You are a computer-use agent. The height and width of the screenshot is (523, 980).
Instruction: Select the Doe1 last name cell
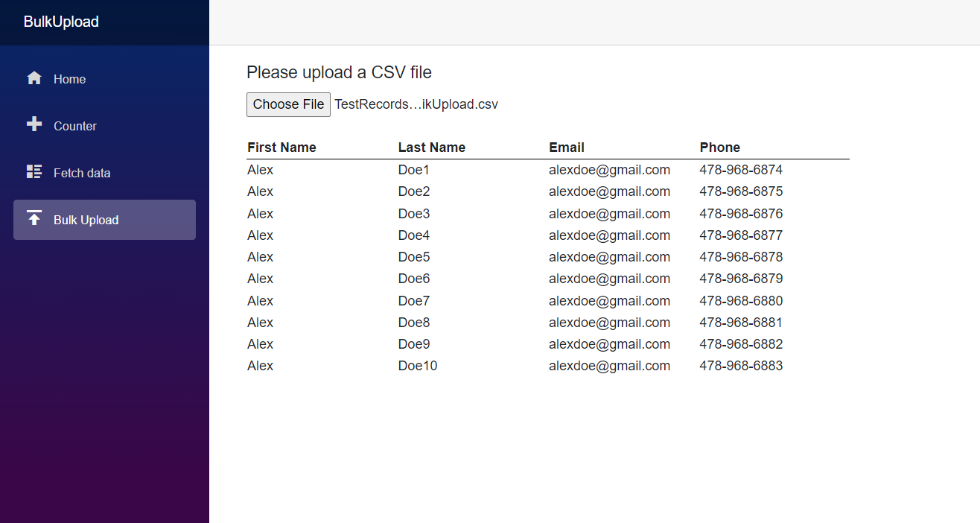pyautogui.click(x=414, y=170)
